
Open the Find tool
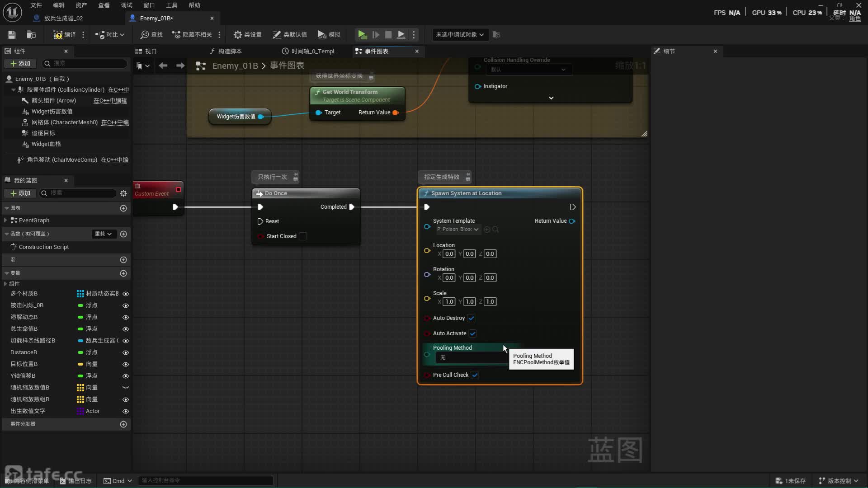[151, 35]
